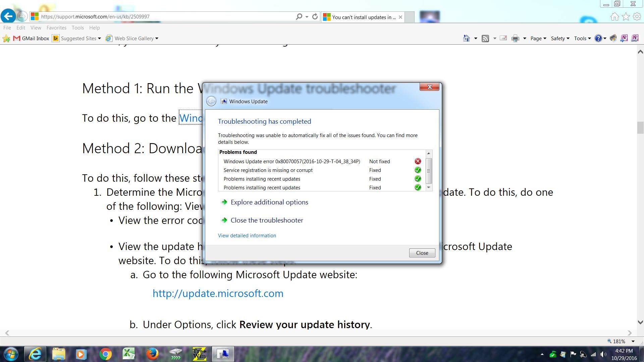Screen dimensions: 644x362
Task: Click the RSS feeds icon
Action: point(485,38)
